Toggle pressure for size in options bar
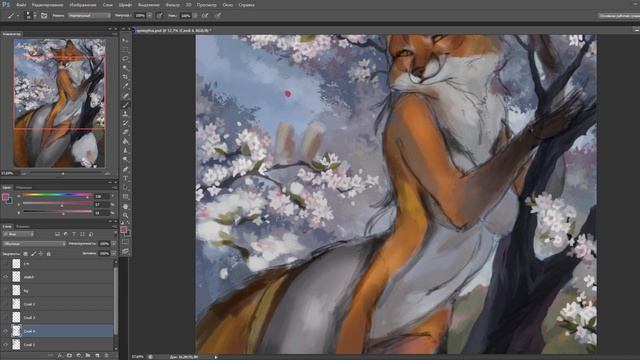Screen dimensions: 640x360 point(218,16)
